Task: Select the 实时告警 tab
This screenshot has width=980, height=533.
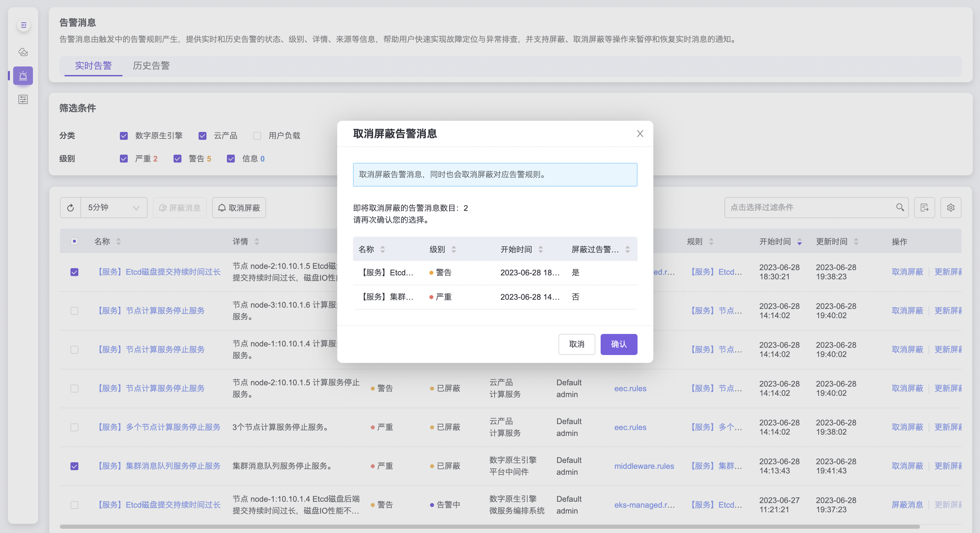Action: (93, 66)
